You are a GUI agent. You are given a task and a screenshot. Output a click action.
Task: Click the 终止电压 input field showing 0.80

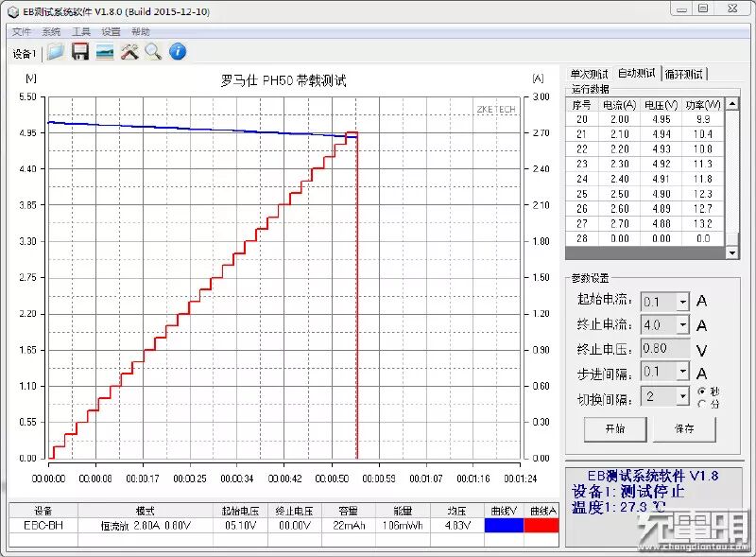(x=665, y=348)
